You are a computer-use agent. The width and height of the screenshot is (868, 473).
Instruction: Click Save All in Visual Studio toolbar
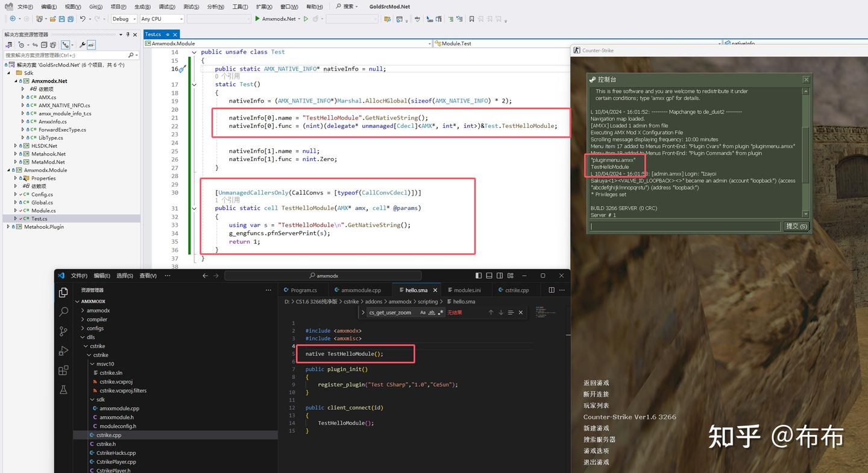tap(71, 19)
